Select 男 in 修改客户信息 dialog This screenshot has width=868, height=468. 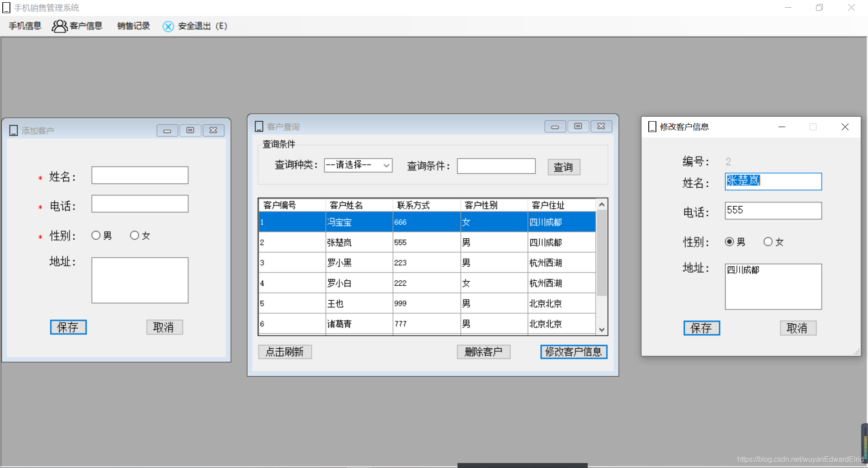[735, 241]
